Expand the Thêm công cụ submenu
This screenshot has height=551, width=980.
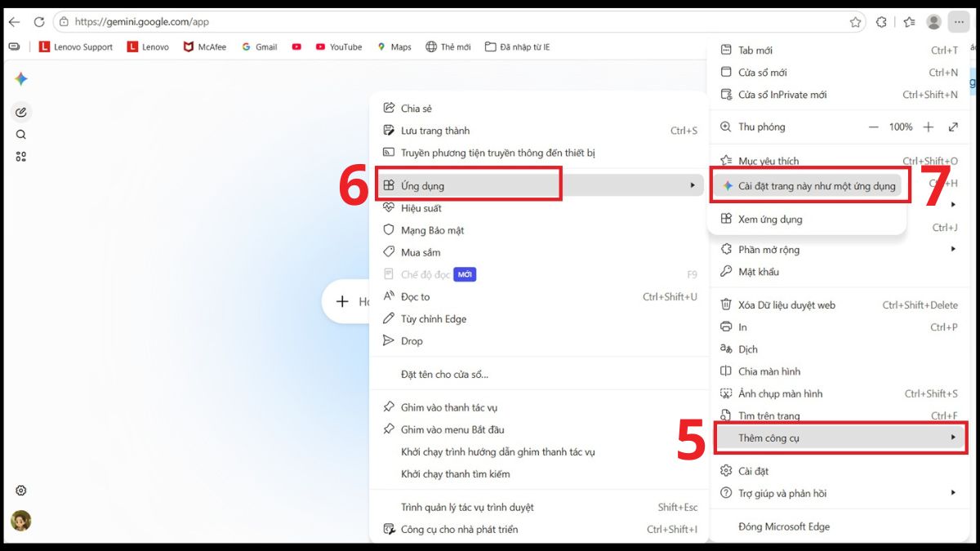coord(840,438)
